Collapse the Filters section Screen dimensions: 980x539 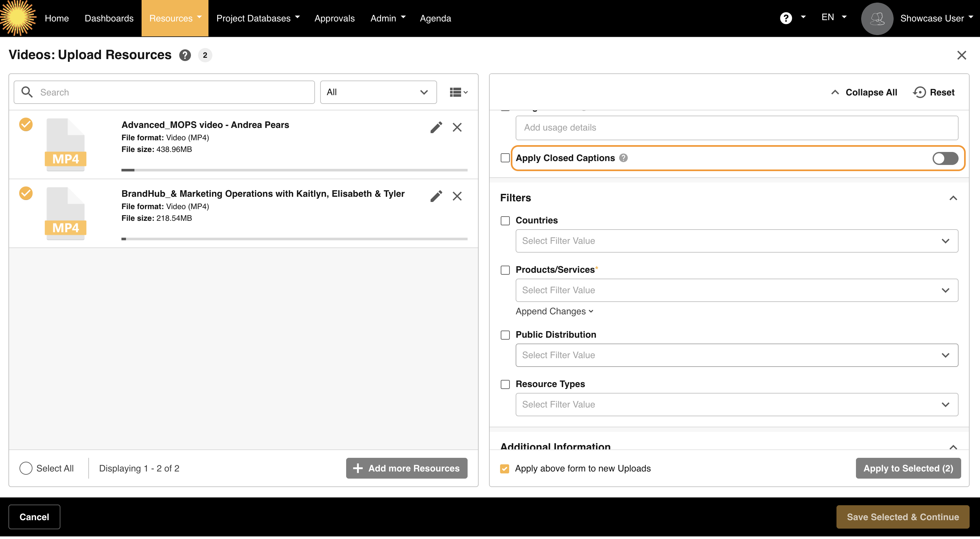[953, 198]
